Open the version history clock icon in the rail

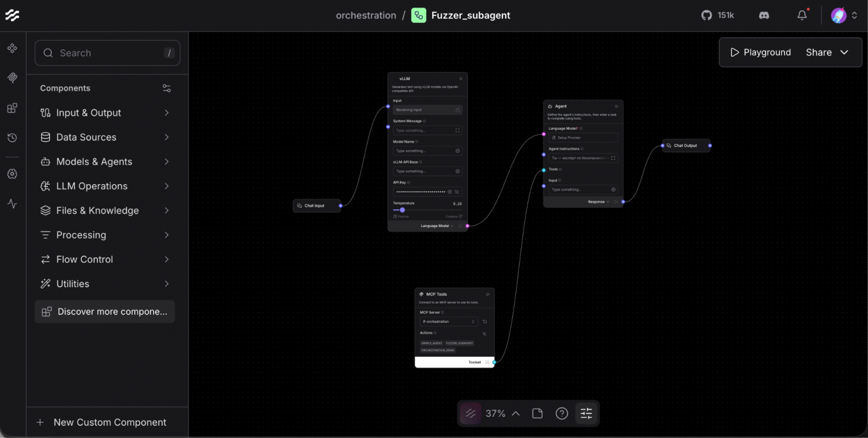(x=12, y=137)
